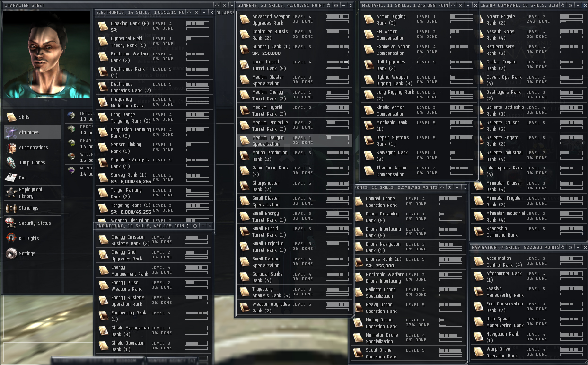
Task: Click Amarr Frigate 24% training progress bar
Action: [x=571, y=22]
